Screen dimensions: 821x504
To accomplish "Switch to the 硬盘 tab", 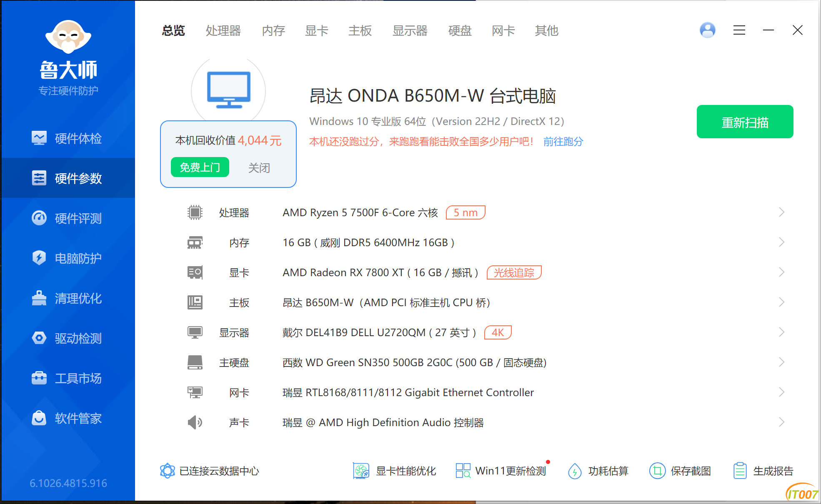I will (x=460, y=30).
